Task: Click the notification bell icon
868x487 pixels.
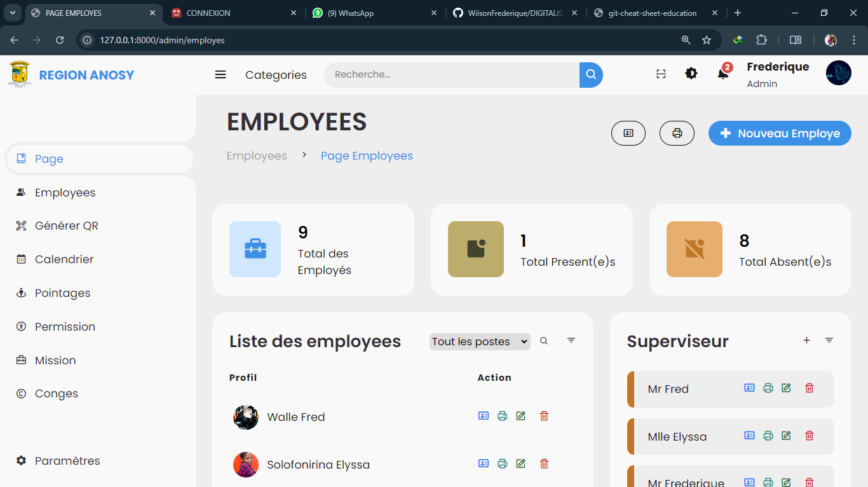Action: (722, 74)
